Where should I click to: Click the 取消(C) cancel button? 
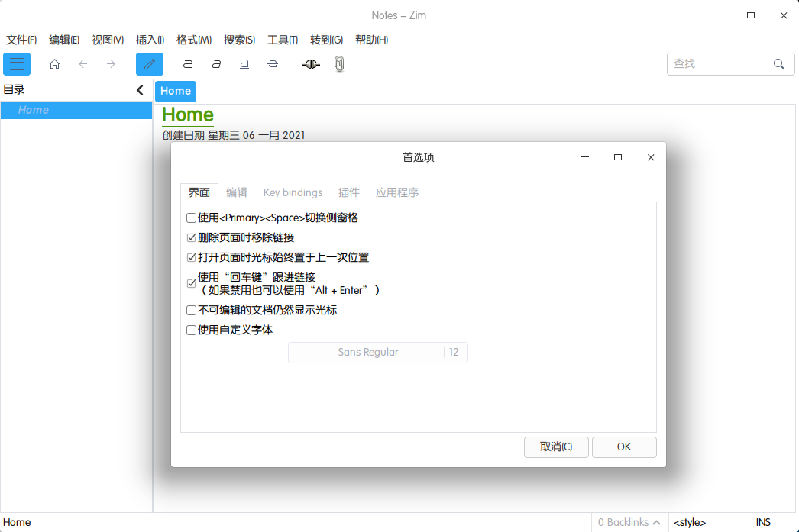click(556, 447)
